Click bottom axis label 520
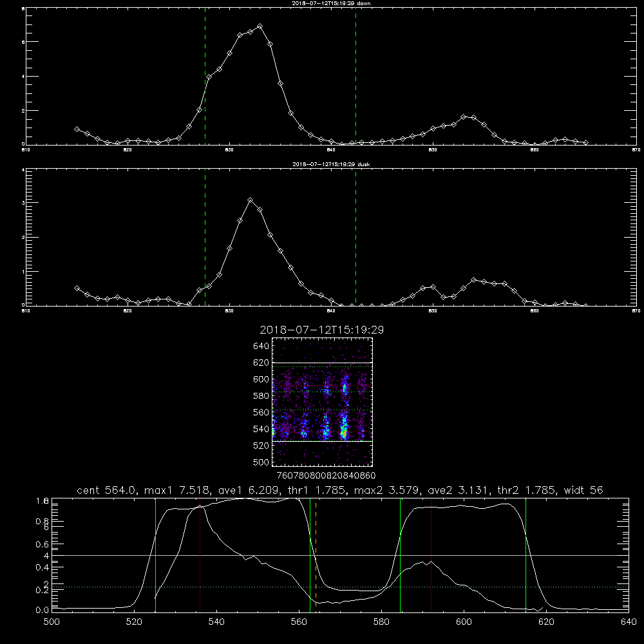Viewport: 644px width, 644px height. (134, 622)
